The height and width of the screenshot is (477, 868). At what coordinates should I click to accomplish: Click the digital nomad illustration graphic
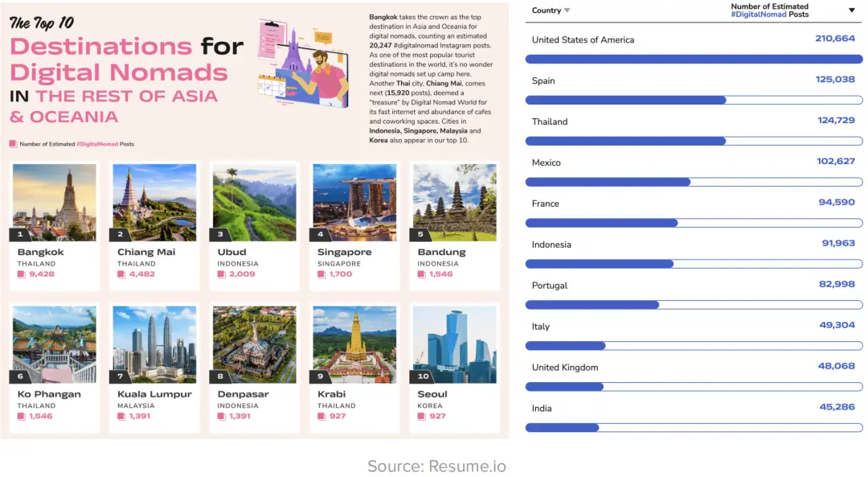point(303,64)
